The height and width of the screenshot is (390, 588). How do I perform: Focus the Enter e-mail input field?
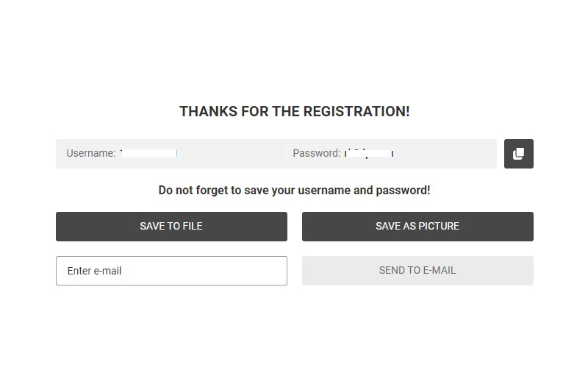171,271
